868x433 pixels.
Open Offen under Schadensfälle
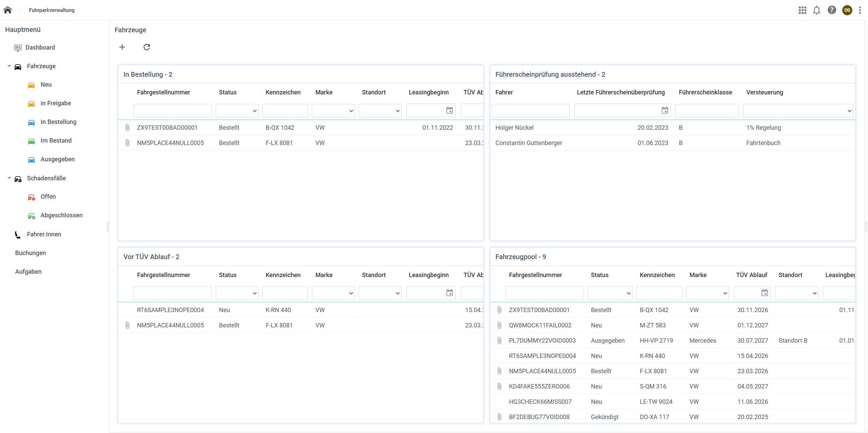tap(48, 196)
